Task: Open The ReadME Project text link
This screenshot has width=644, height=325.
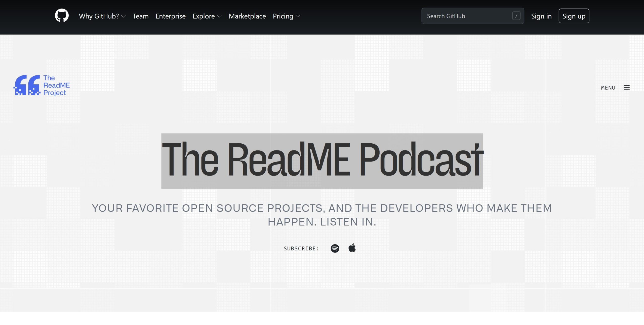Action: coord(56,85)
